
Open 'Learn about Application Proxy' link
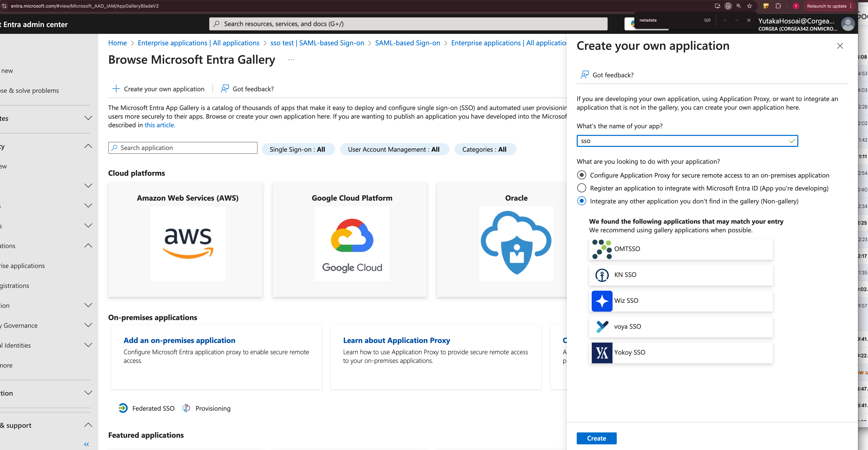point(396,340)
